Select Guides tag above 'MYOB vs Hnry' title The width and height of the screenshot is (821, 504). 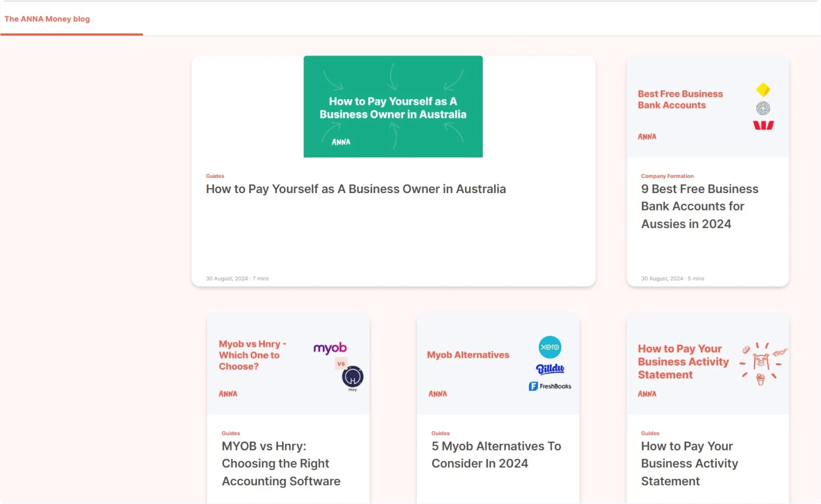click(231, 433)
